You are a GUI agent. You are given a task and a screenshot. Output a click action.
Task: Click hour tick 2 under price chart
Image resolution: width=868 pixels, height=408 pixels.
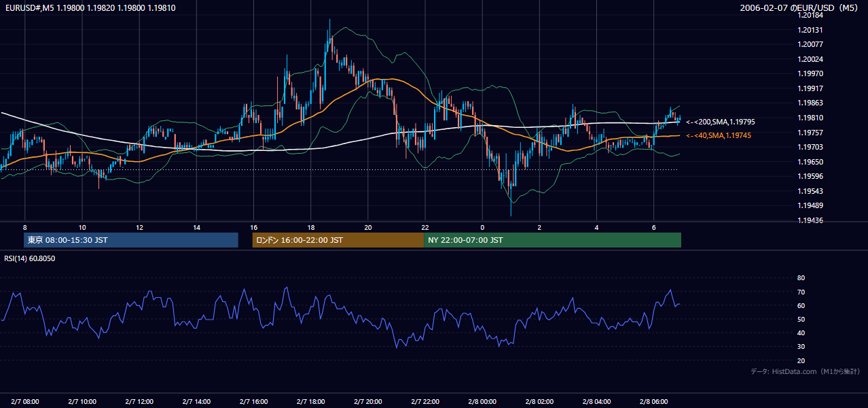coord(539,227)
